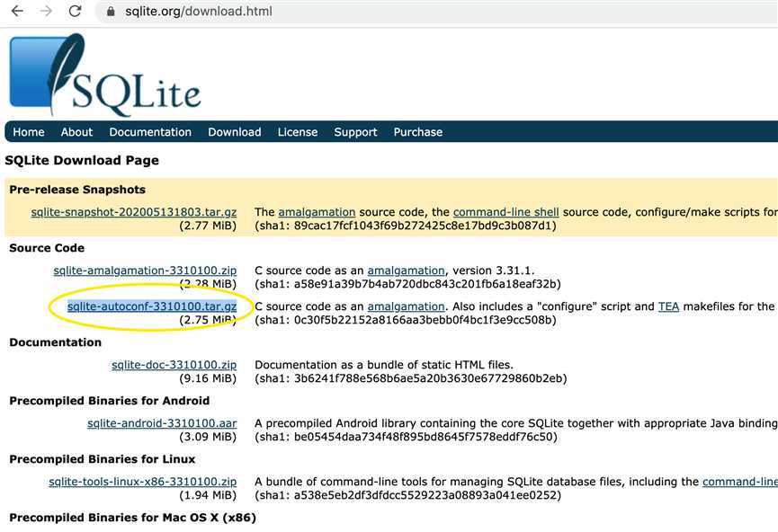Open the Purchase menu item
Image resolution: width=778 pixels, height=532 pixels.
(x=418, y=132)
